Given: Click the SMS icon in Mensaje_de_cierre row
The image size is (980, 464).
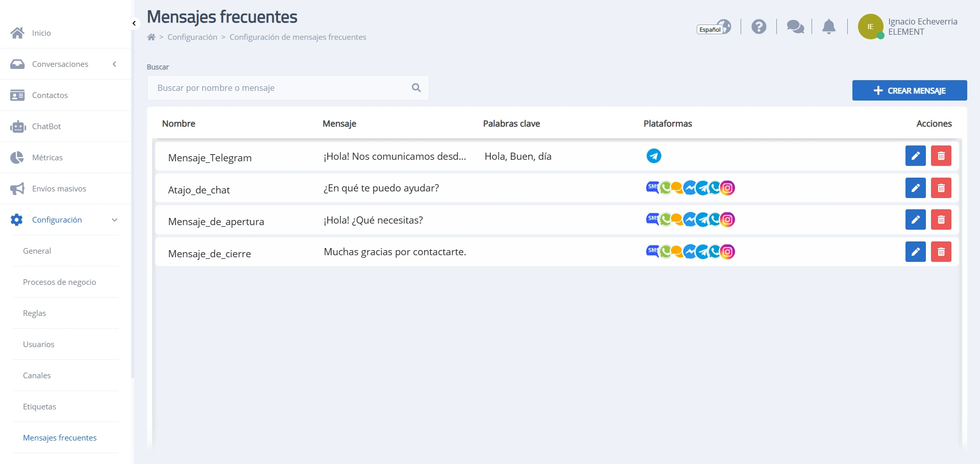Looking at the screenshot, I should (x=652, y=251).
